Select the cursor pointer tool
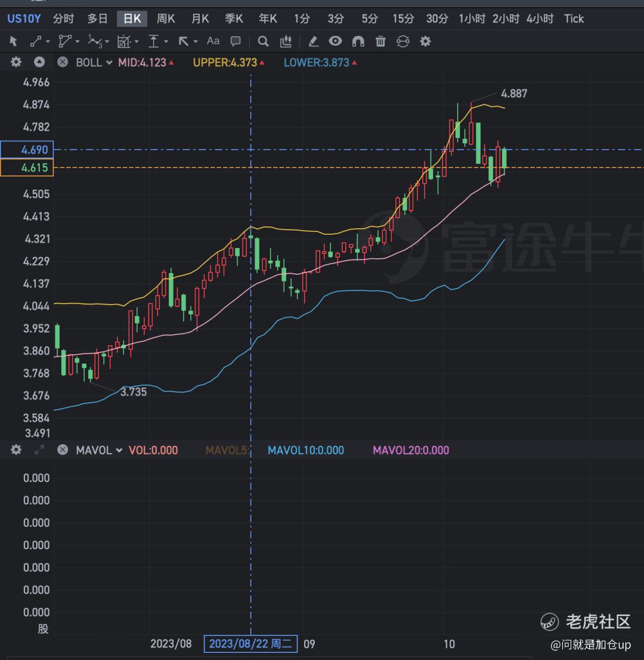The width and height of the screenshot is (644, 660). coord(13,41)
